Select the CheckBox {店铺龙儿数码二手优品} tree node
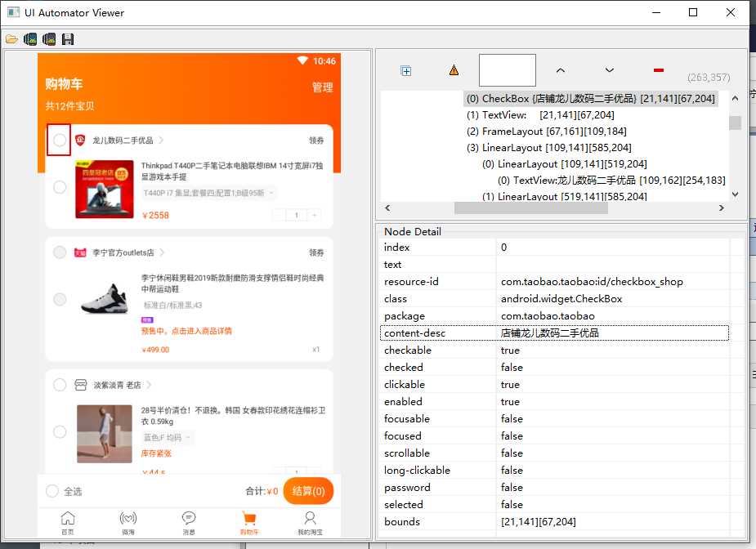This screenshot has height=549, width=756. [591, 98]
